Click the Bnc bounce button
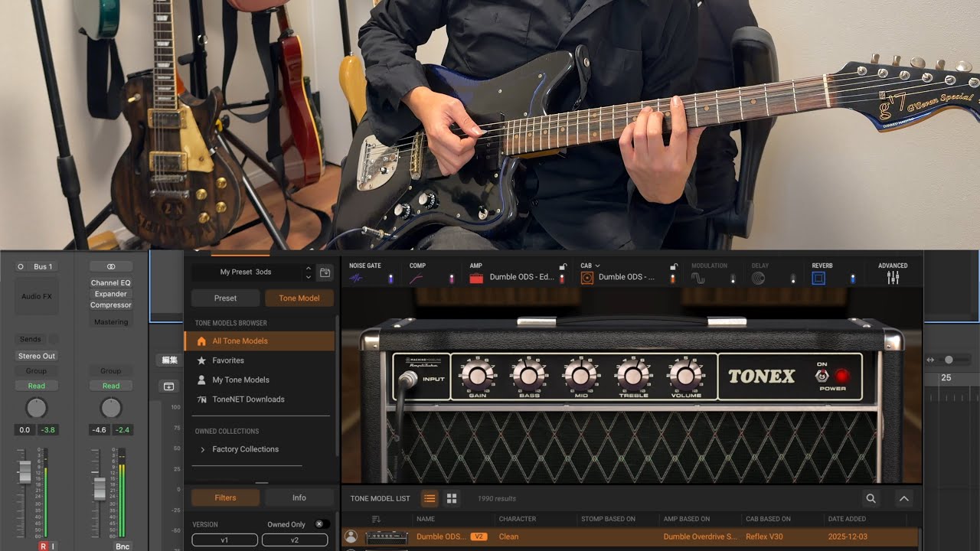 pos(122,546)
